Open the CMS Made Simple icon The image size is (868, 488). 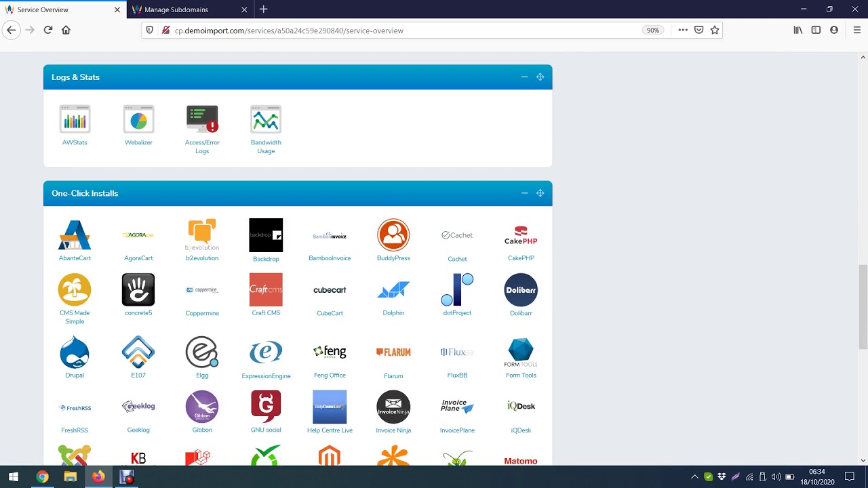click(x=75, y=290)
